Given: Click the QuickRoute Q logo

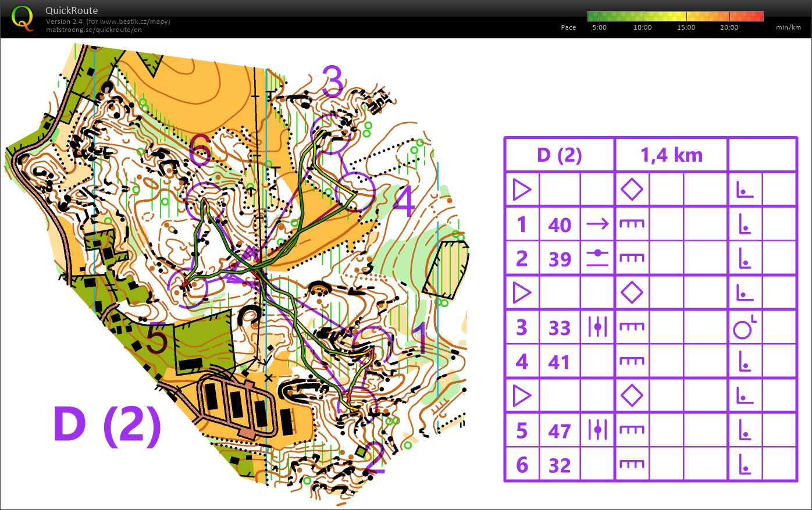Looking at the screenshot, I should point(22,17).
